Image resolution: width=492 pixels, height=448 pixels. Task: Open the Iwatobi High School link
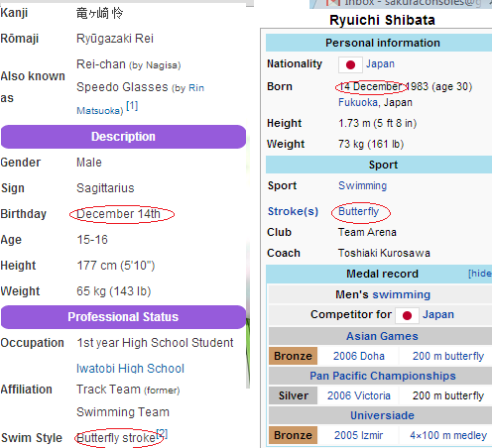130,369
